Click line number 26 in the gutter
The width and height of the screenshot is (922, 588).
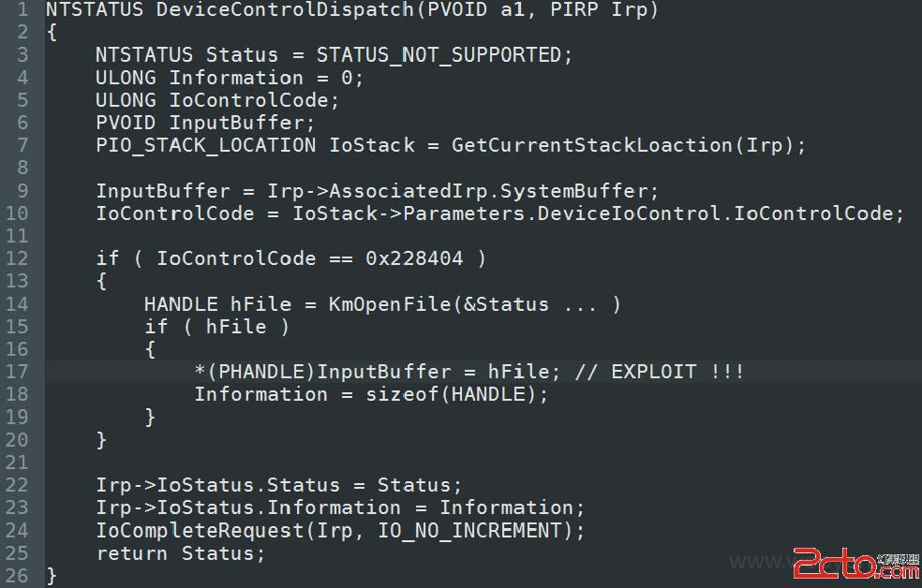click(x=20, y=575)
